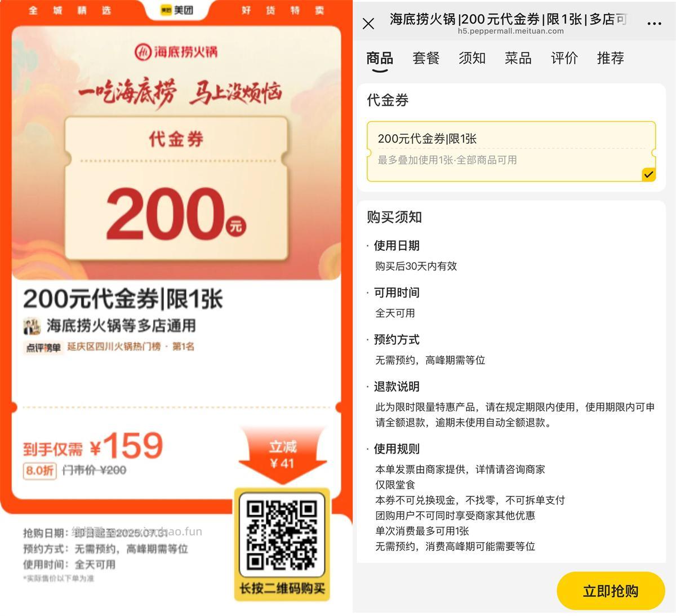Go to the 推荐 tab
Viewport: 676px width, 616px height.
click(x=611, y=58)
